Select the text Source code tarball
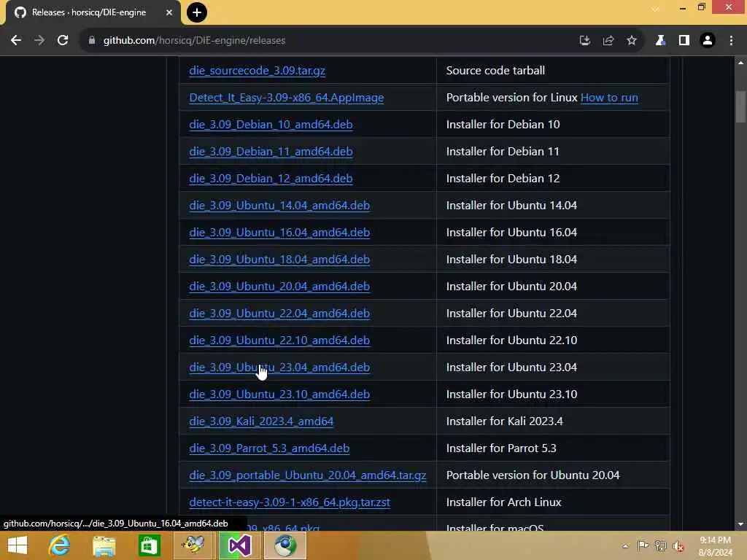Image resolution: width=747 pixels, height=560 pixels. tap(495, 71)
